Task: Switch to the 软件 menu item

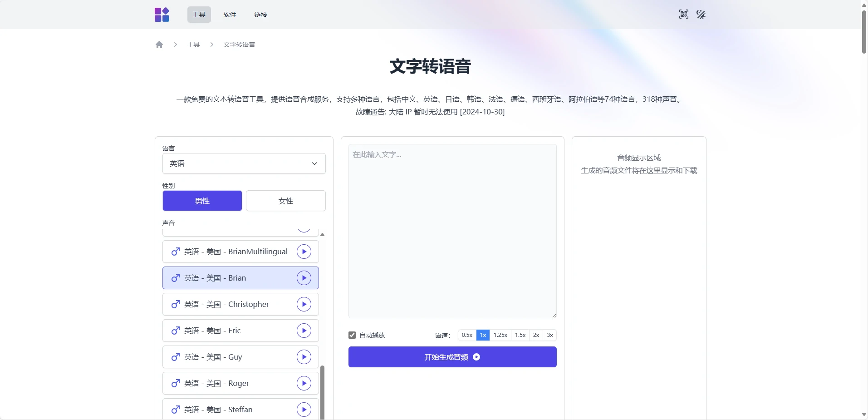Action: (x=229, y=14)
